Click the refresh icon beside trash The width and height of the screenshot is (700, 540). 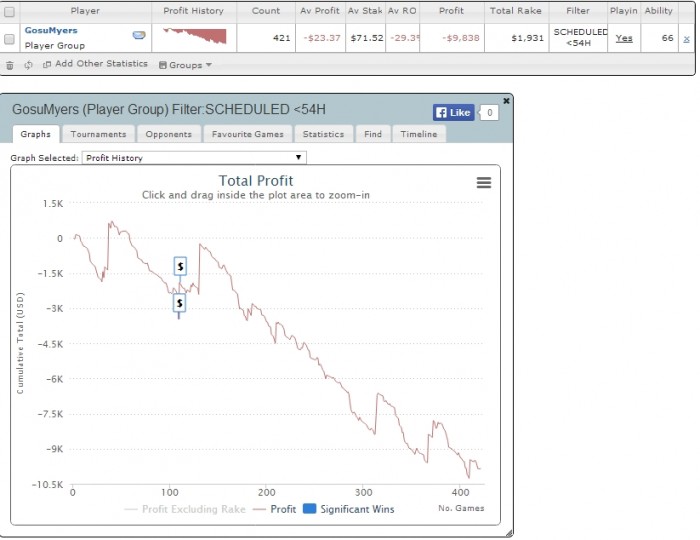coord(29,65)
